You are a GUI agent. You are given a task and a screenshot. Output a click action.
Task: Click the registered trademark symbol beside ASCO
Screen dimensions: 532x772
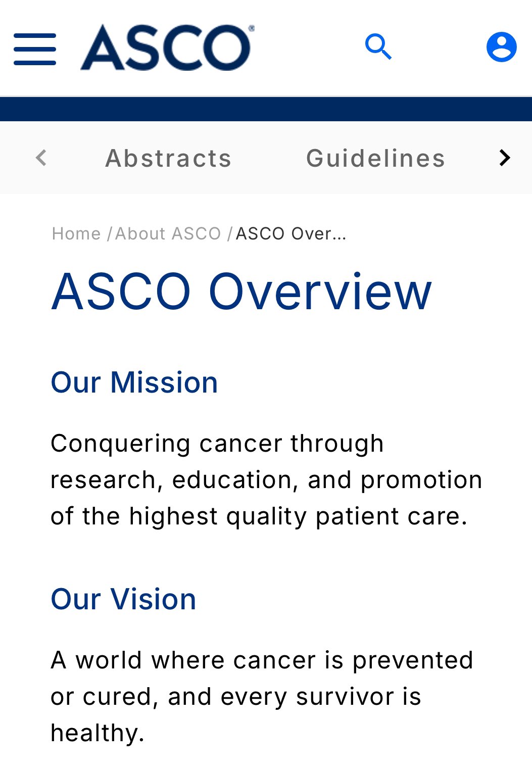click(x=251, y=28)
